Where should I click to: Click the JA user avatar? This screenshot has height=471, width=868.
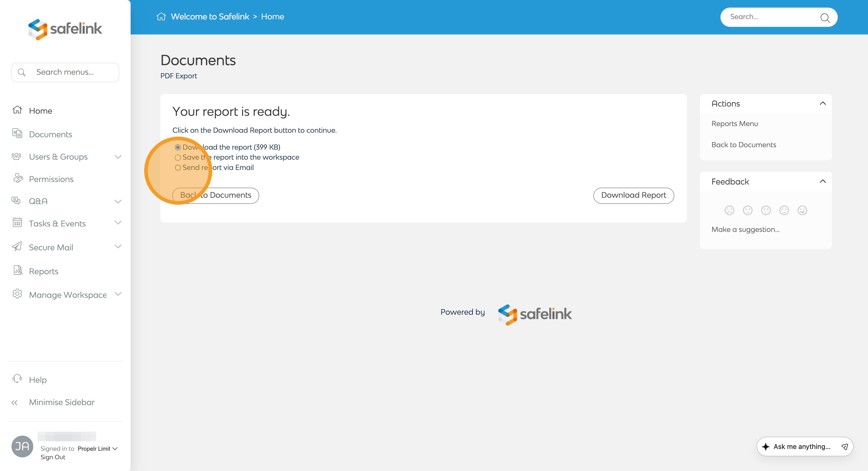pos(22,446)
